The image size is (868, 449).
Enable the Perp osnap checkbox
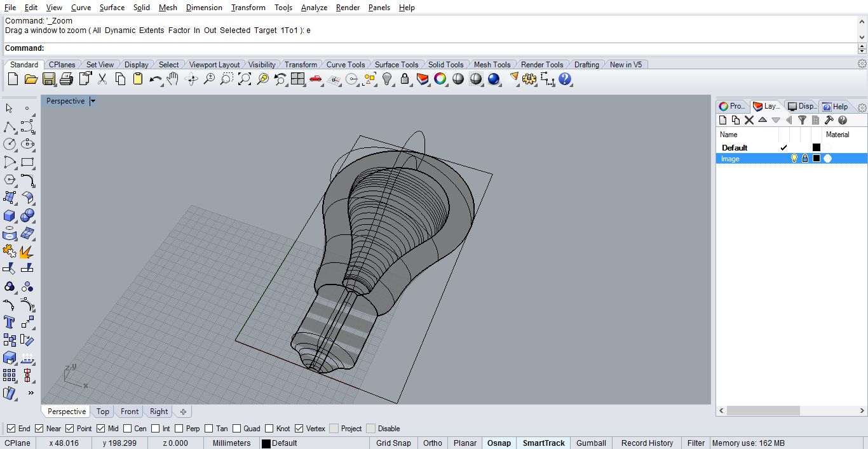click(x=179, y=429)
